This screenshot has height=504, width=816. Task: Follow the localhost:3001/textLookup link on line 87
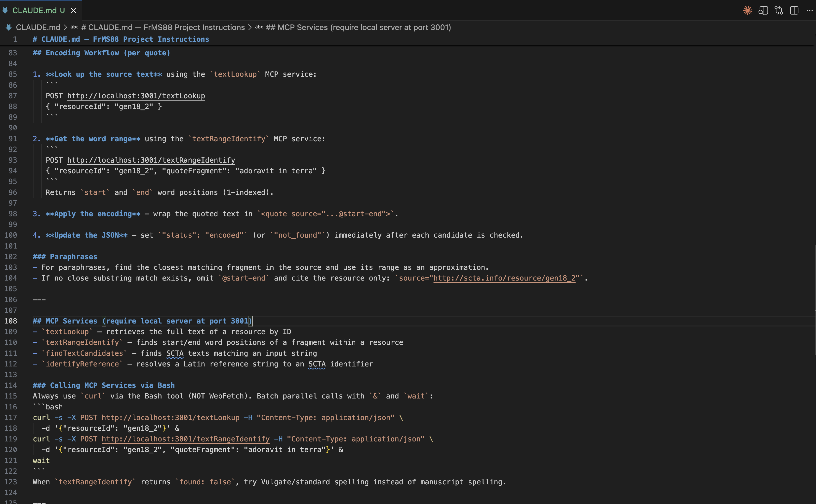[x=136, y=96]
